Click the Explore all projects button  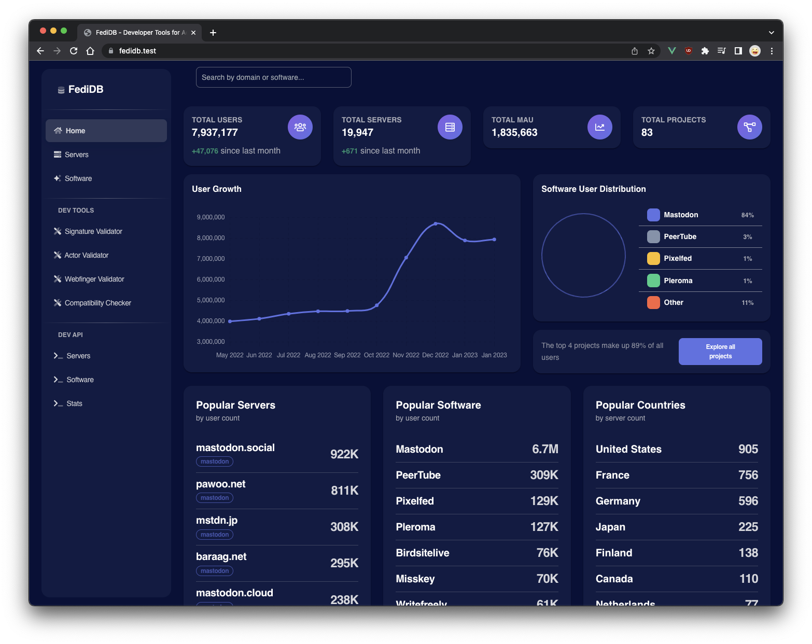pos(720,352)
